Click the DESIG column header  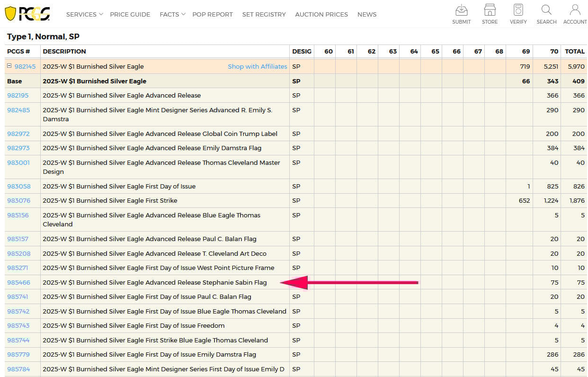(x=302, y=51)
